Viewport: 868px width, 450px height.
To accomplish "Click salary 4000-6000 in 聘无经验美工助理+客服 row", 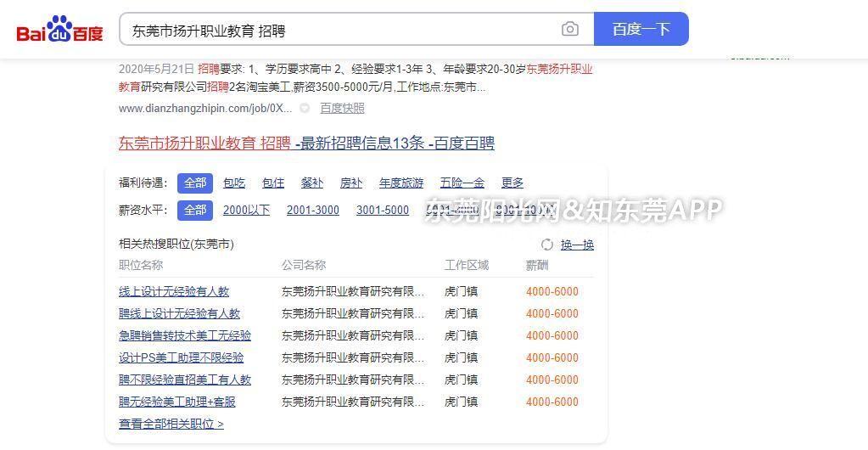I will [552, 402].
